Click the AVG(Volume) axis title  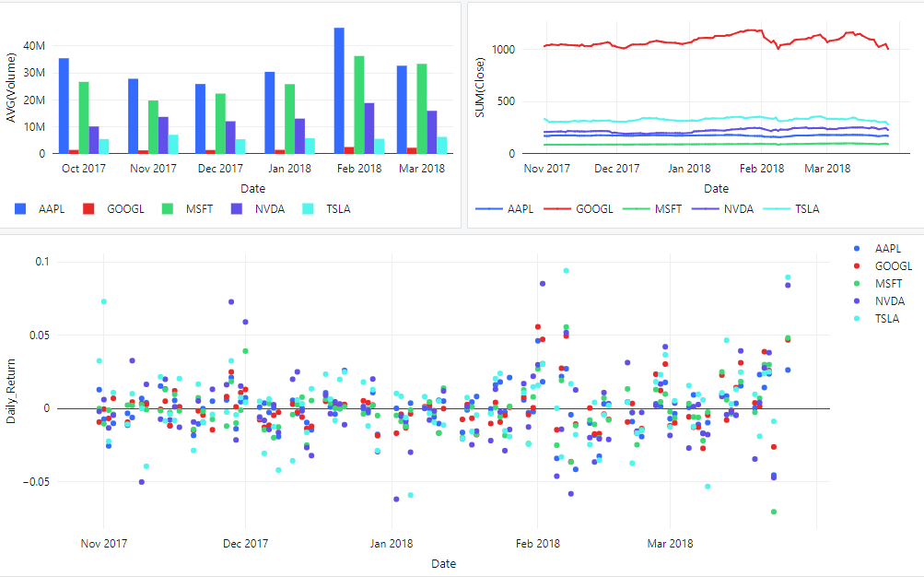click(x=11, y=88)
